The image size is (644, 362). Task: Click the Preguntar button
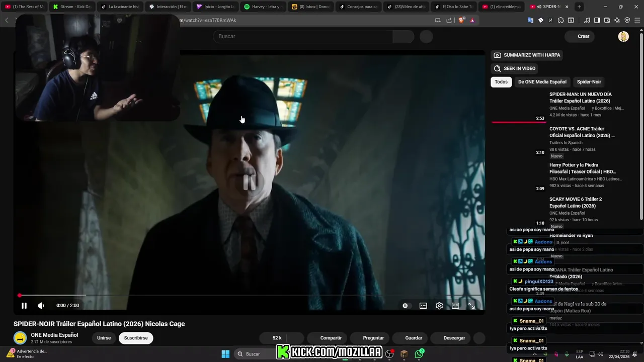[x=370, y=338]
